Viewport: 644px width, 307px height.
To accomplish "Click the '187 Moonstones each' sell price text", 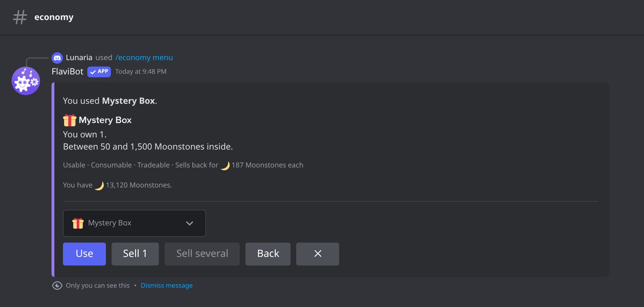I will (x=268, y=165).
